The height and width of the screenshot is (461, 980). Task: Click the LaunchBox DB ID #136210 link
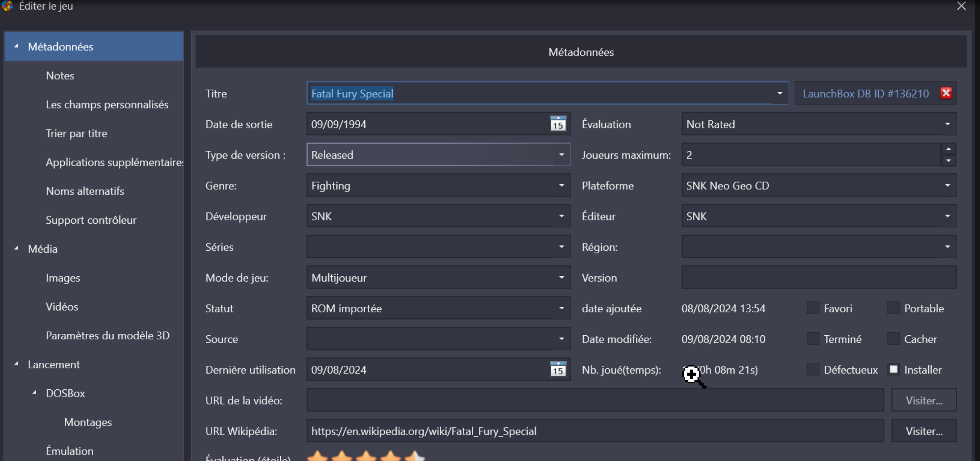pos(866,94)
